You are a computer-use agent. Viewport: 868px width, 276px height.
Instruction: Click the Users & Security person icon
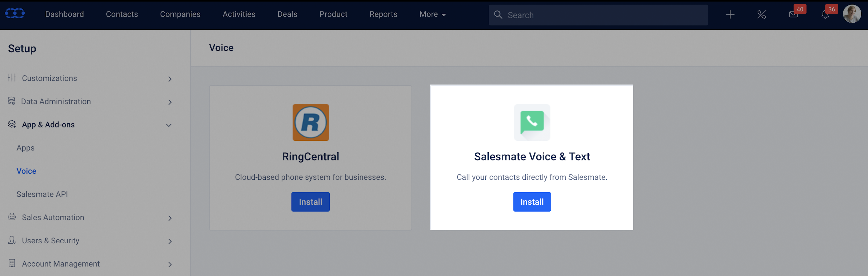tap(12, 240)
